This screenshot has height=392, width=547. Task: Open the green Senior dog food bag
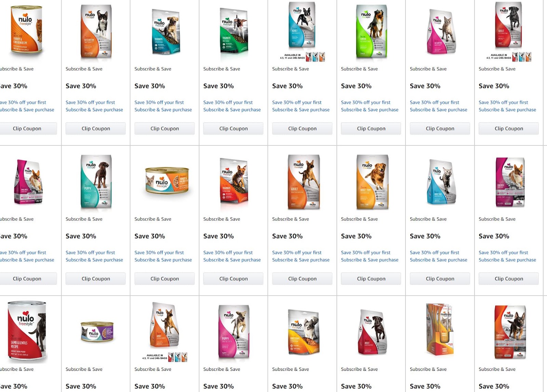(372, 31)
